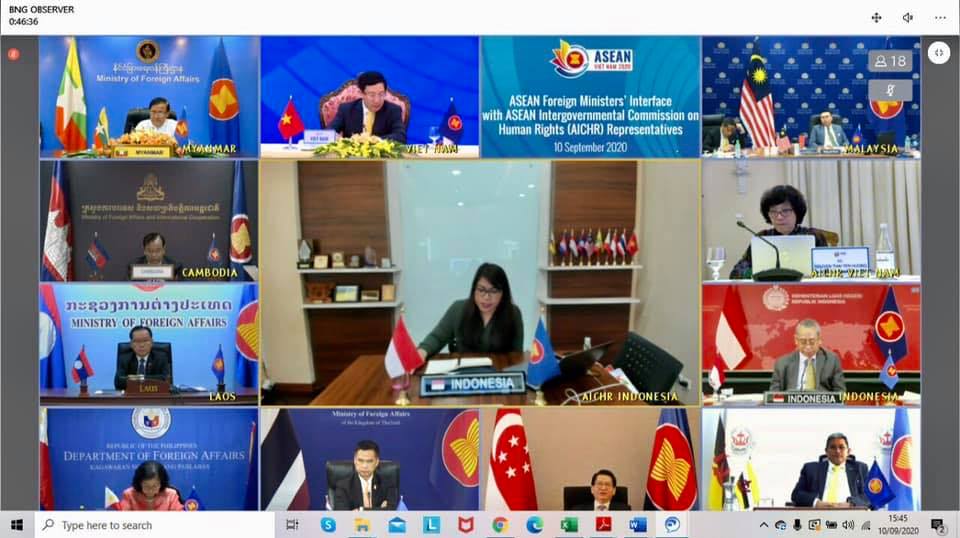
Task: Select the Laos video tile
Action: [149, 344]
